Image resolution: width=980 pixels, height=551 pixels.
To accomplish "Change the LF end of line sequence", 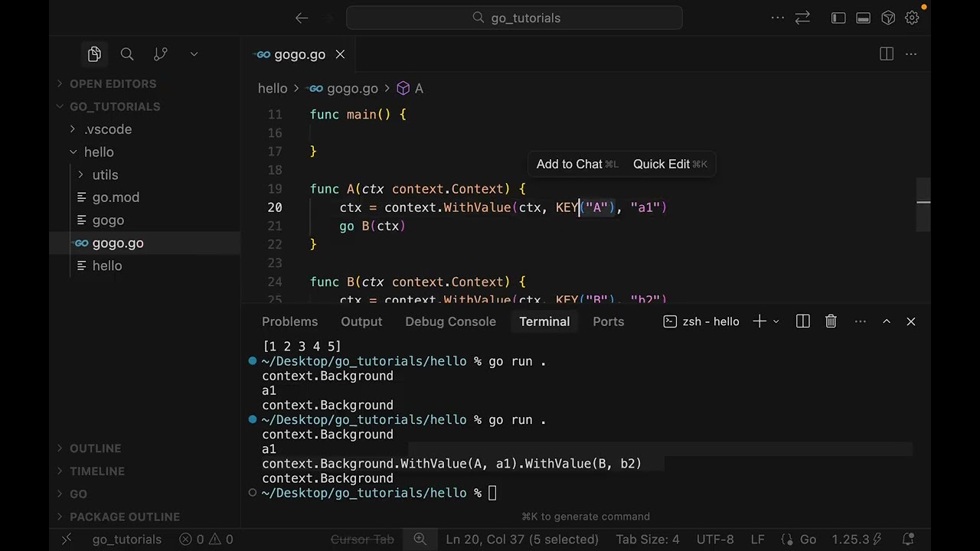I will click(757, 540).
